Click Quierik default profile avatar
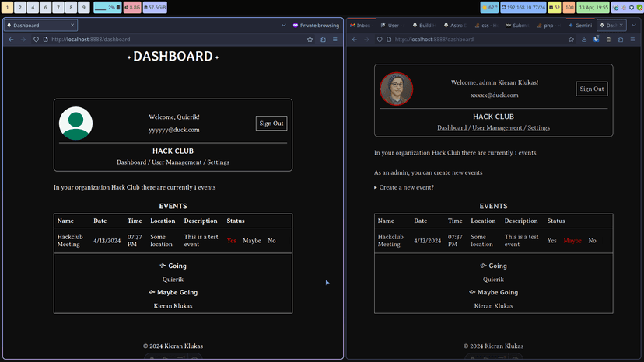This screenshot has width=644, height=362. point(75,123)
